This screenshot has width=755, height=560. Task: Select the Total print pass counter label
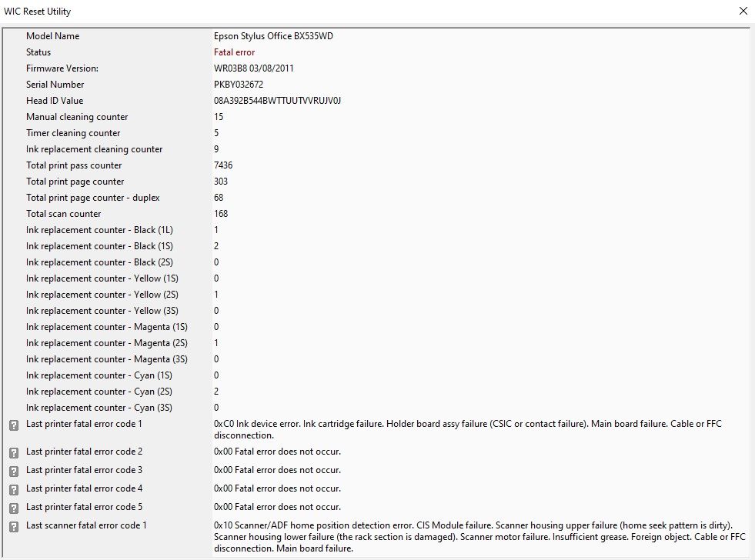click(74, 165)
